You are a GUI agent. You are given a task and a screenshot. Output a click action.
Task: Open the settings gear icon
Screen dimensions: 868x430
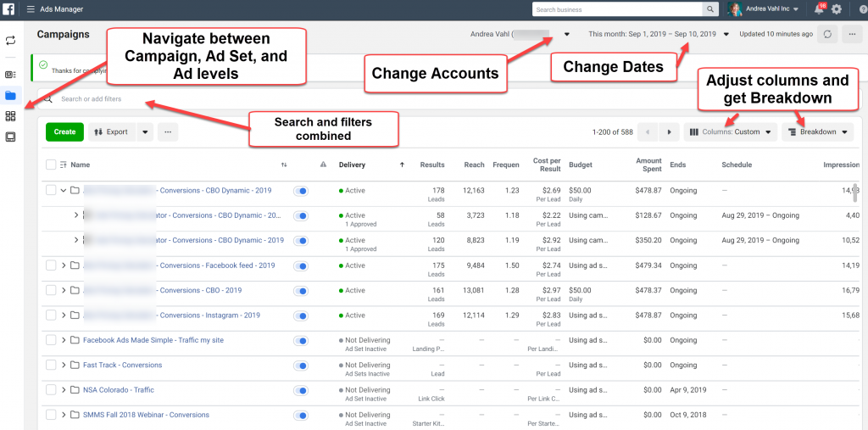coord(837,9)
